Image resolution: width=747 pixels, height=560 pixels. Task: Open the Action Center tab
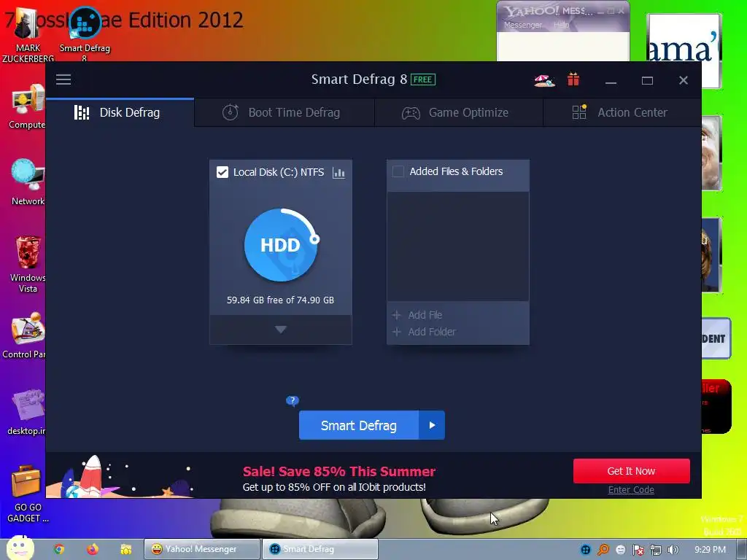click(x=622, y=112)
